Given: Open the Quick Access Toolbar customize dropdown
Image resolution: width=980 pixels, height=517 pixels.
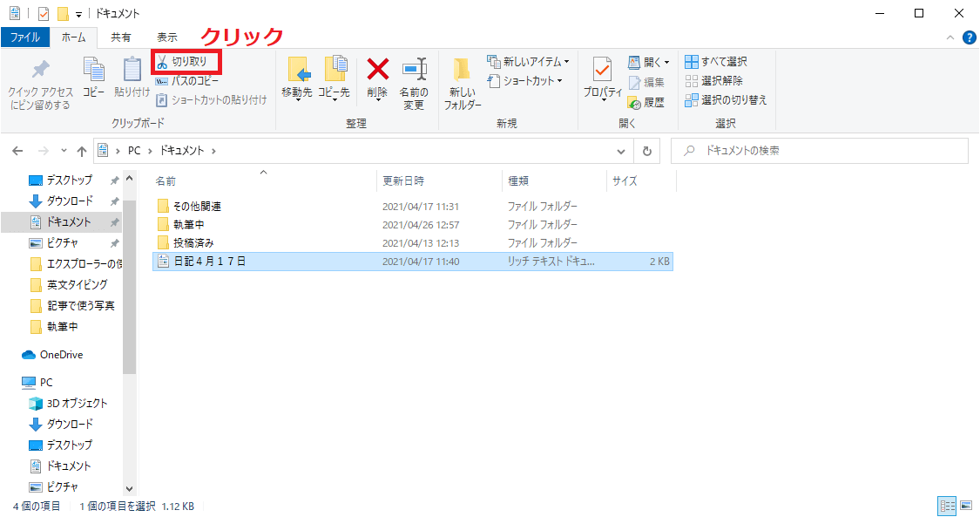Looking at the screenshot, I should click(78, 14).
